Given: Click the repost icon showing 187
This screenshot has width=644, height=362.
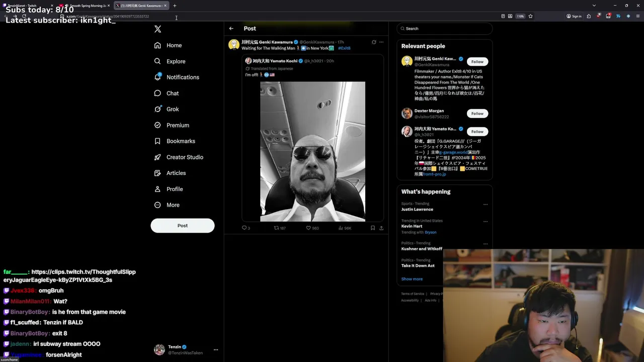Looking at the screenshot, I should tap(280, 228).
